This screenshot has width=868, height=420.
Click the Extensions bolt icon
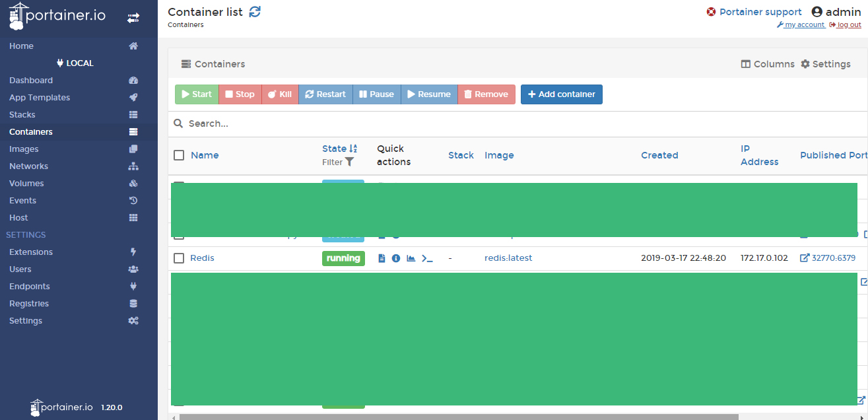tap(133, 252)
